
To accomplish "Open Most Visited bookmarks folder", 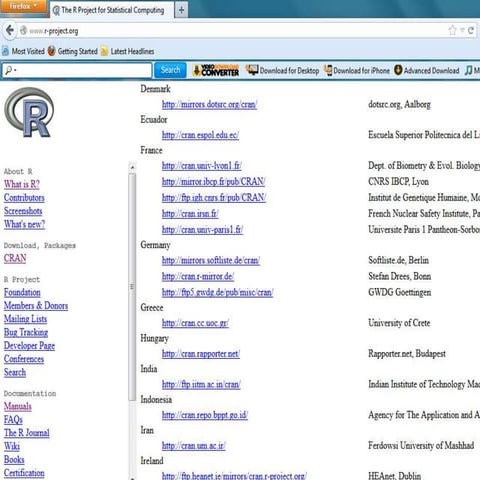I will point(23,51).
